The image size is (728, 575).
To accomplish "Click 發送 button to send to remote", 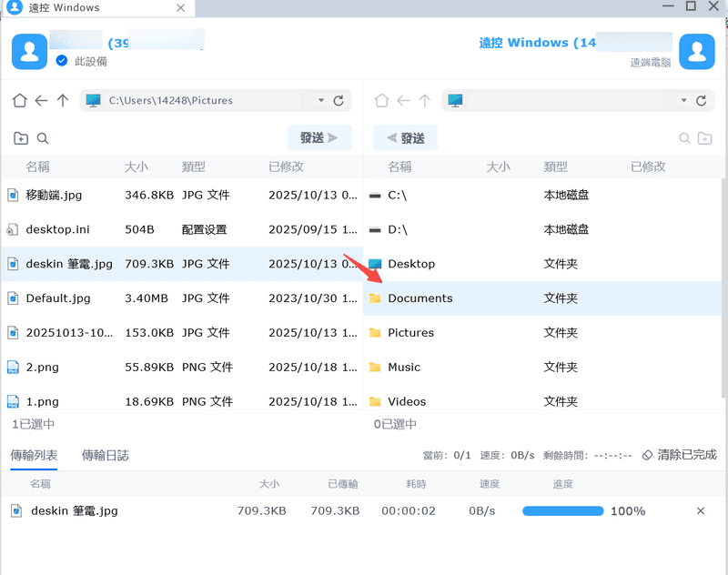I will (x=319, y=137).
